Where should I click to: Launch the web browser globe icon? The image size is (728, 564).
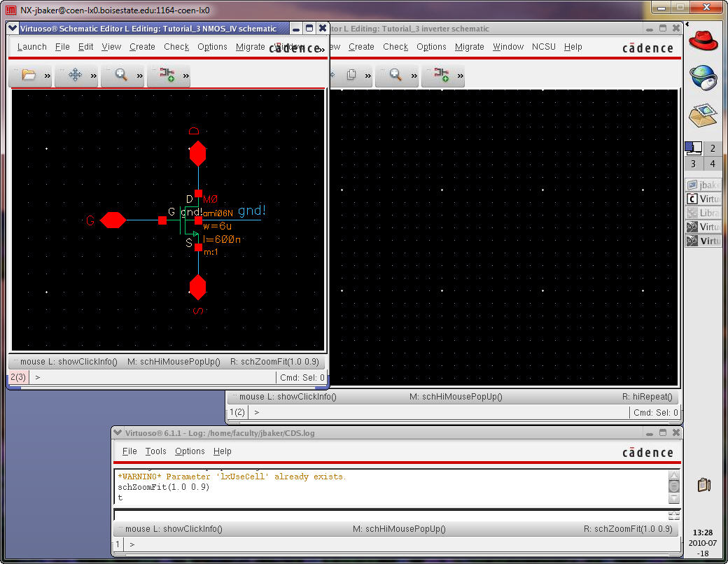point(703,77)
